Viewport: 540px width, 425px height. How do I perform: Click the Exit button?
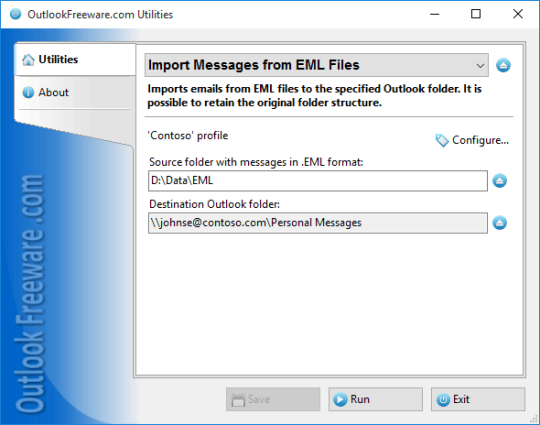(x=478, y=399)
